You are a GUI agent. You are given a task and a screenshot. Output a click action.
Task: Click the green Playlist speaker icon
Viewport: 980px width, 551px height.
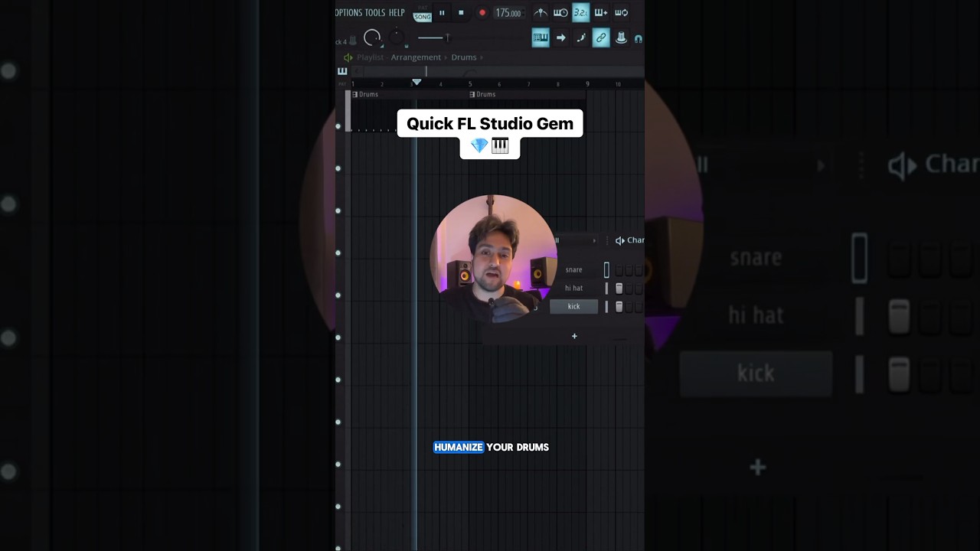click(x=348, y=57)
